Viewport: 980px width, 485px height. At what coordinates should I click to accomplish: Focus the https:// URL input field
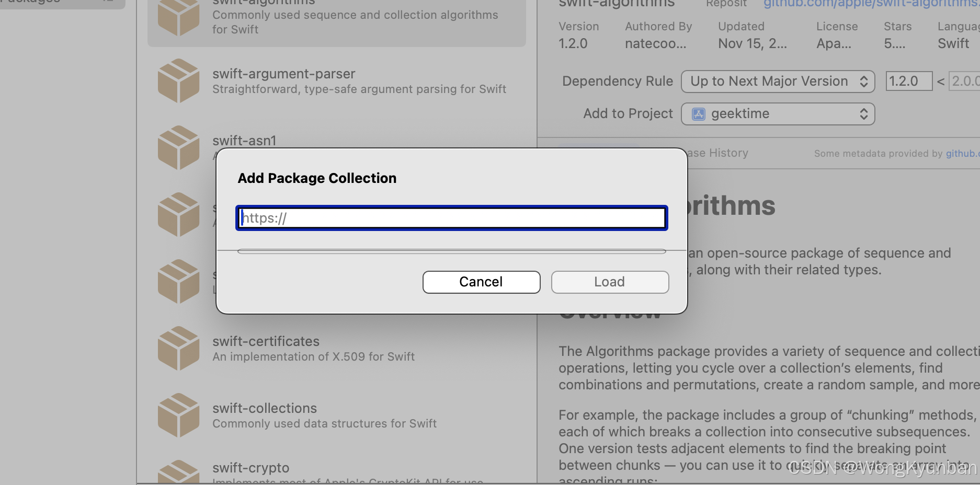click(x=452, y=218)
